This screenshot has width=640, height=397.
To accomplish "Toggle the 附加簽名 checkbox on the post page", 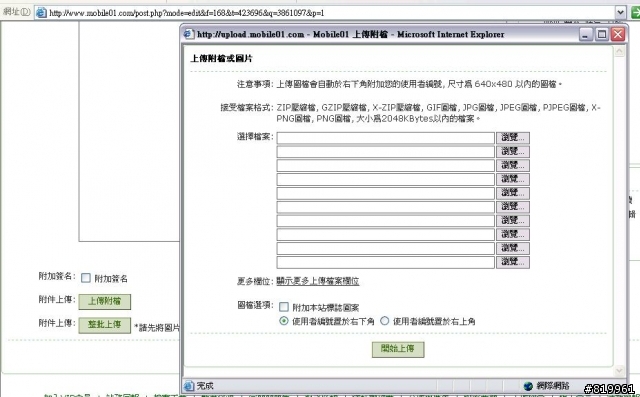I will coord(86,278).
